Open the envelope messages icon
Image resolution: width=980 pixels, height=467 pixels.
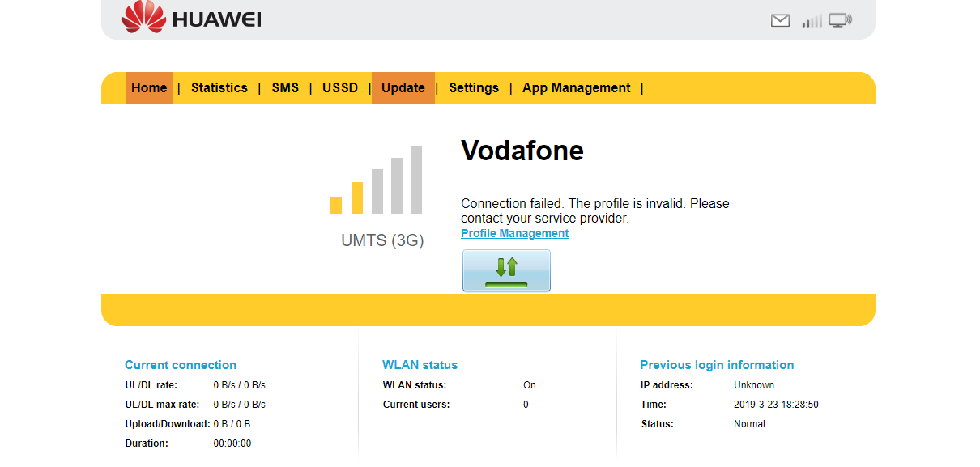pyautogui.click(x=780, y=21)
